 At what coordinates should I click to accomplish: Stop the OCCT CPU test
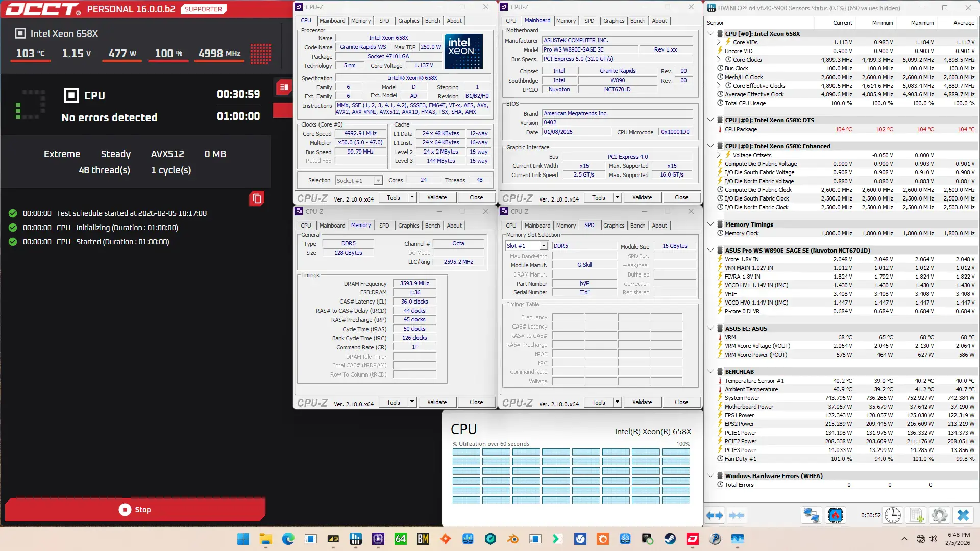click(x=135, y=510)
